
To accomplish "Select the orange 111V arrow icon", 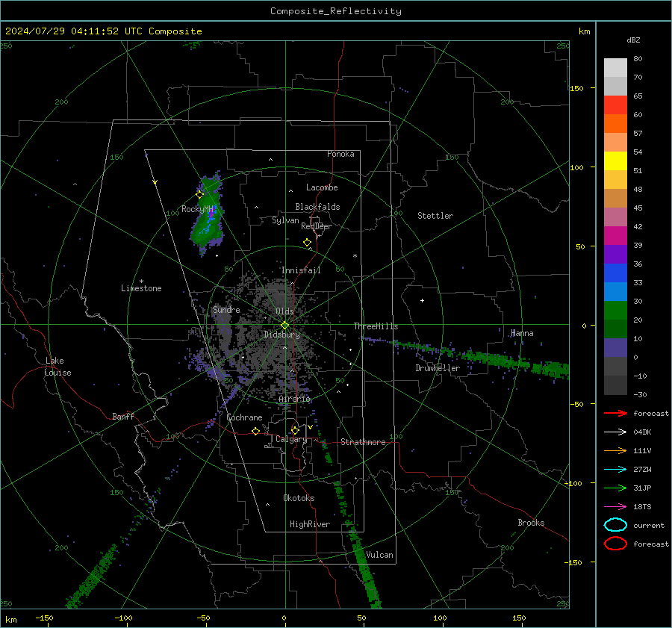I will (x=615, y=450).
